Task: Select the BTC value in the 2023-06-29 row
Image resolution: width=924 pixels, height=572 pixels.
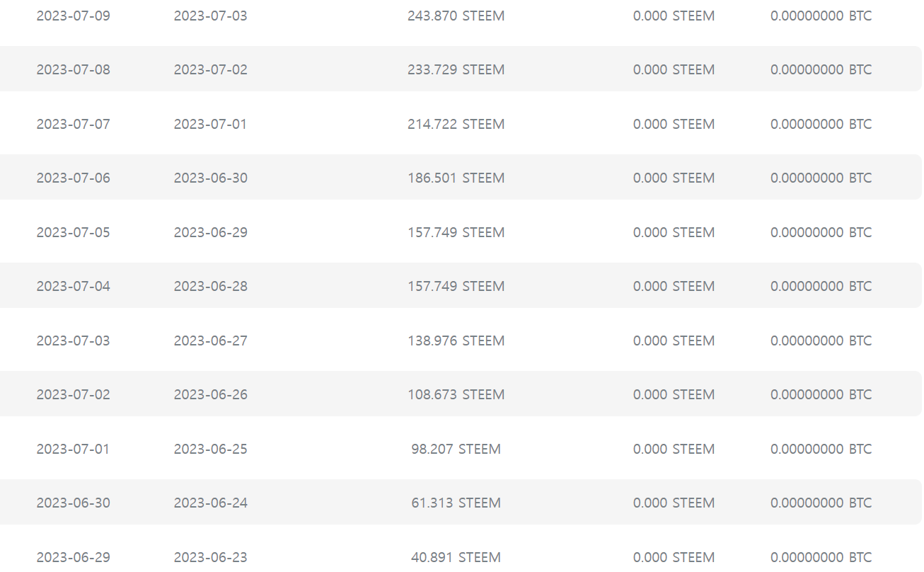Action: point(821,557)
